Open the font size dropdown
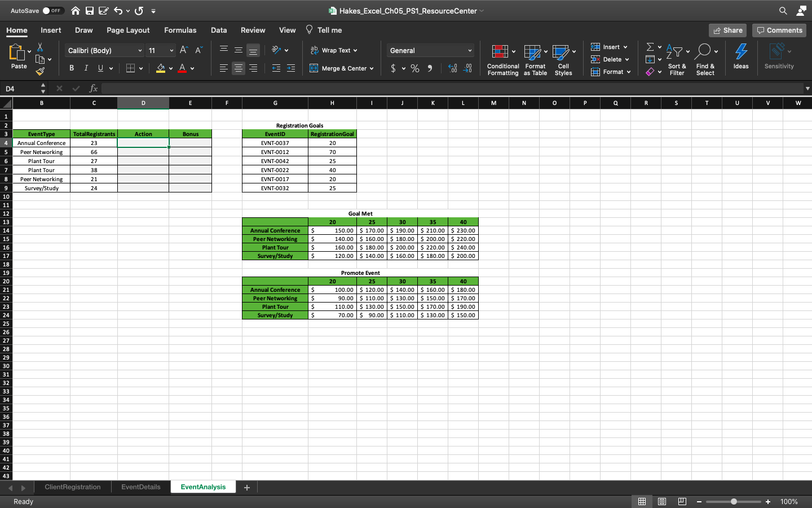The height and width of the screenshot is (508, 812). tap(171, 50)
